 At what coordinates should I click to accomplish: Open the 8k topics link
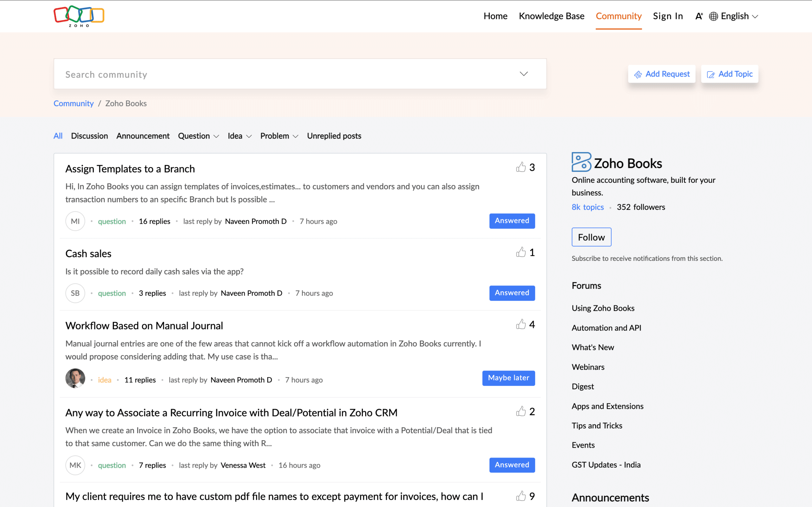[x=587, y=207]
